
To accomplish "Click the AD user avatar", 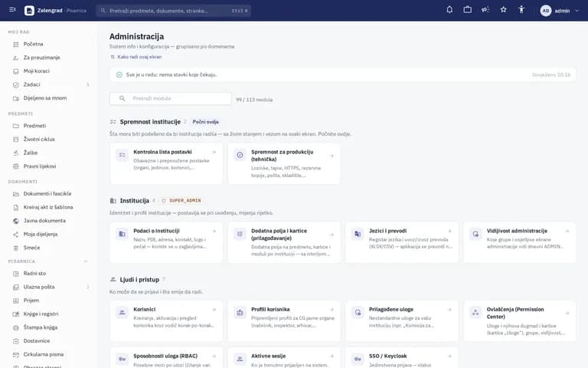I will point(546,11).
